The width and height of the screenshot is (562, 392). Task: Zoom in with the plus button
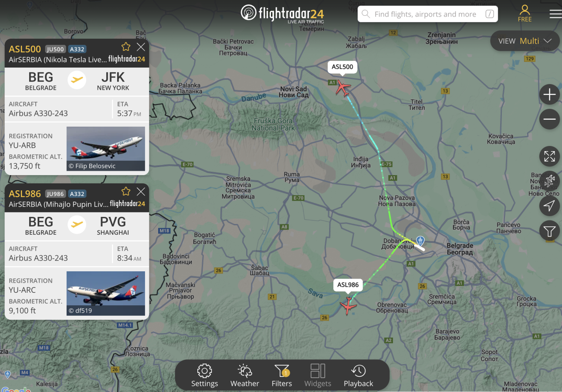coord(549,95)
